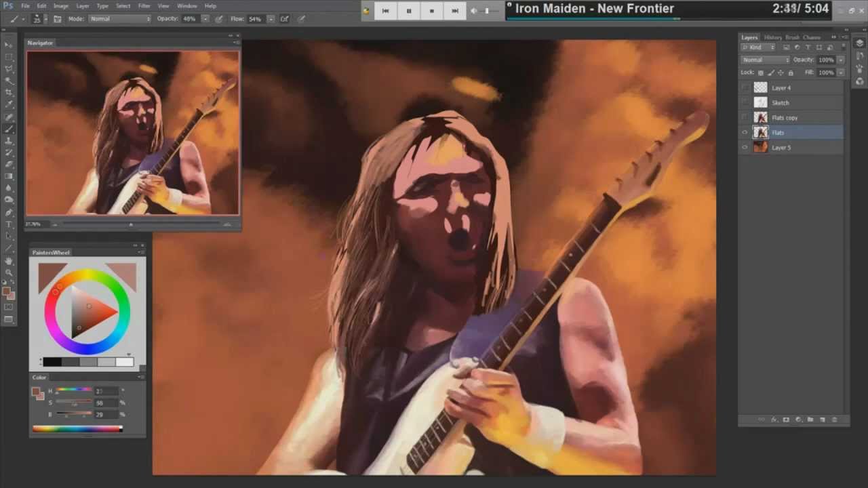Viewport: 868px width, 488px height.
Task: Select the Blur tool
Action: 9,188
